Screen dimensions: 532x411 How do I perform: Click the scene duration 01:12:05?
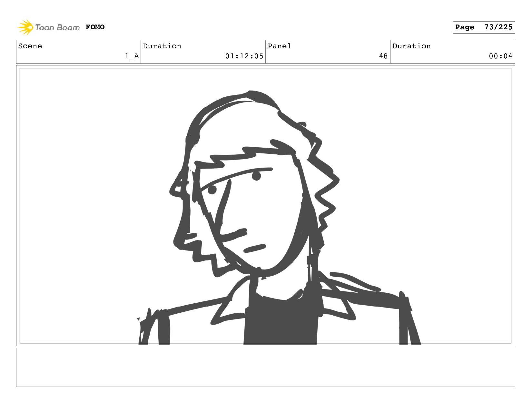[x=244, y=56]
